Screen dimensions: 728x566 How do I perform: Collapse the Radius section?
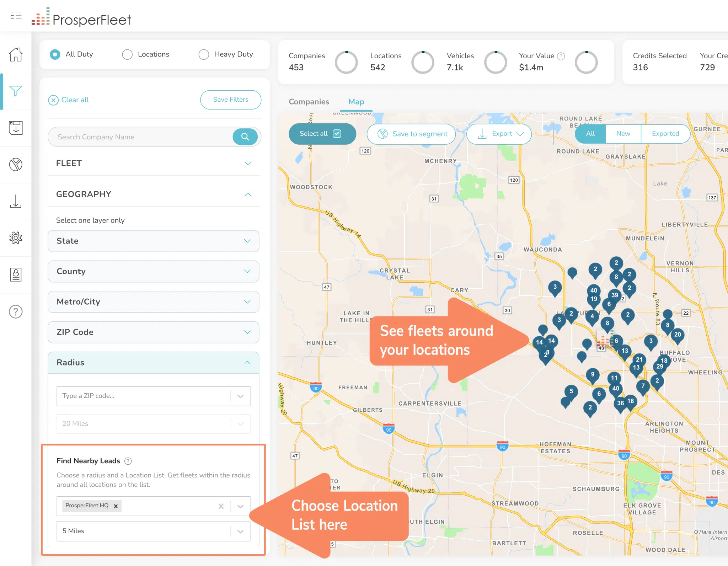tap(154, 363)
